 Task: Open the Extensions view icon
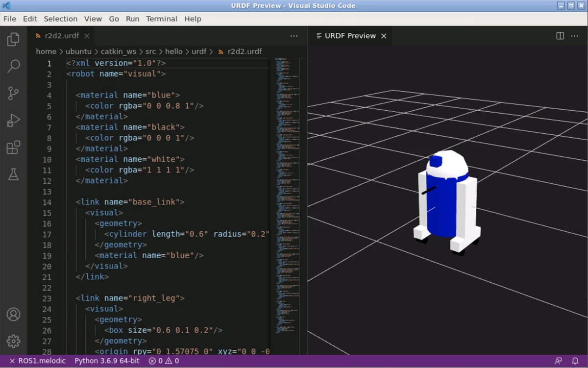click(13, 147)
